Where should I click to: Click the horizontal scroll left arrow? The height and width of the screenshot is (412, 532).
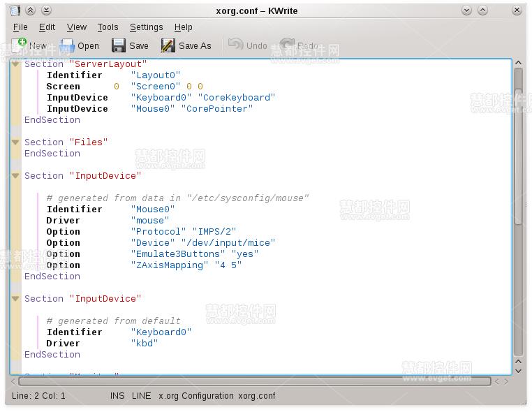click(13, 381)
